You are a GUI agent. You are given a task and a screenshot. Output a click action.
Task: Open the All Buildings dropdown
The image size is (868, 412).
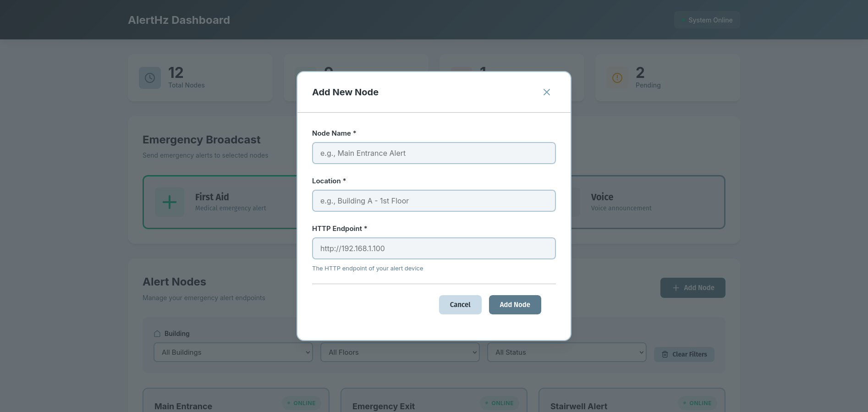pos(233,352)
